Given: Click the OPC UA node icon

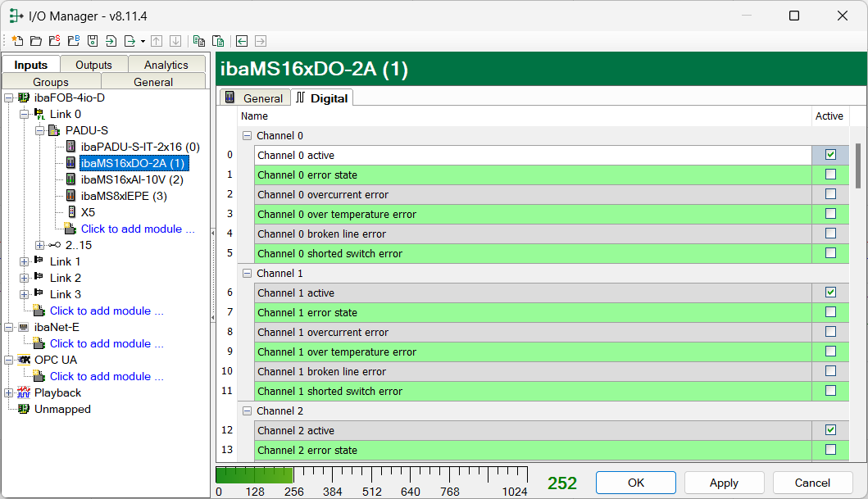Looking at the screenshot, I should click(24, 361).
